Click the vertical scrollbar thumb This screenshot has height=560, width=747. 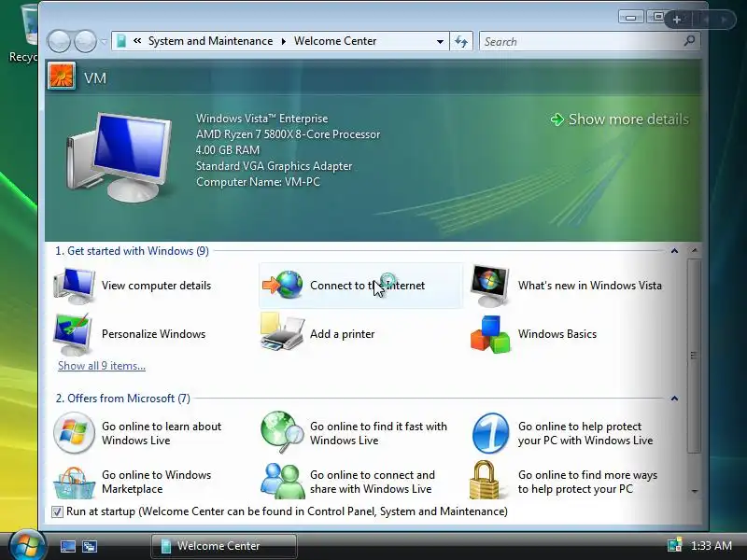pyautogui.click(x=694, y=356)
